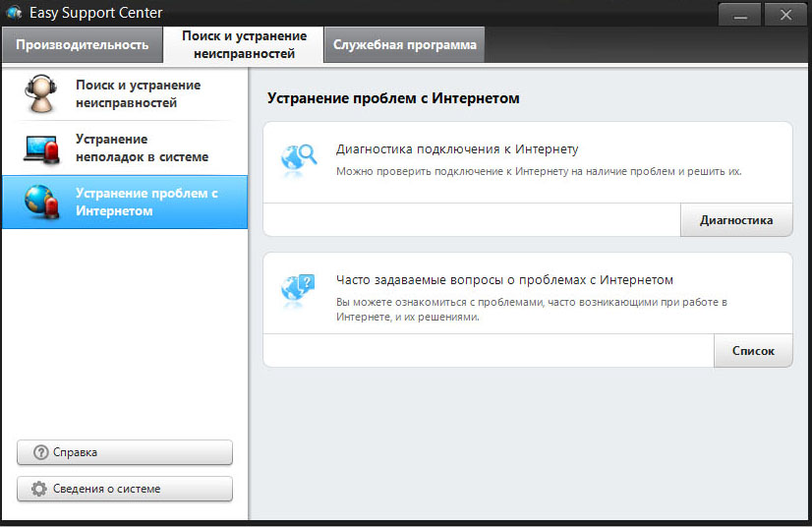Click the globe with alarm light icon
The width and height of the screenshot is (812, 527).
point(42,202)
